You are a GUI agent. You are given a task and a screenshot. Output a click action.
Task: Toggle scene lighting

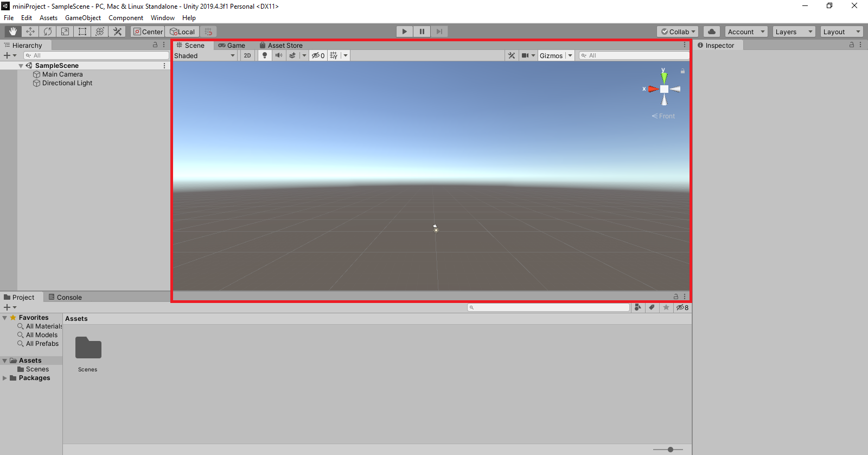point(265,55)
